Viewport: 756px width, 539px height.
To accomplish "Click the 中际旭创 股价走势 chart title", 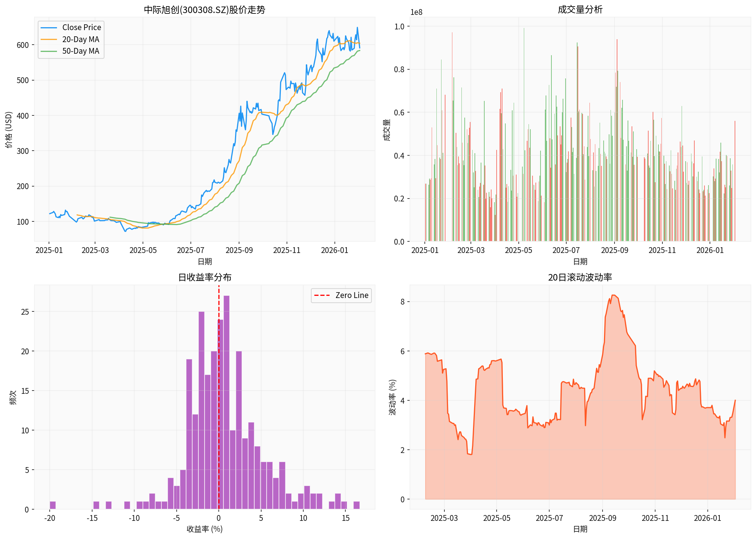I will [x=204, y=10].
